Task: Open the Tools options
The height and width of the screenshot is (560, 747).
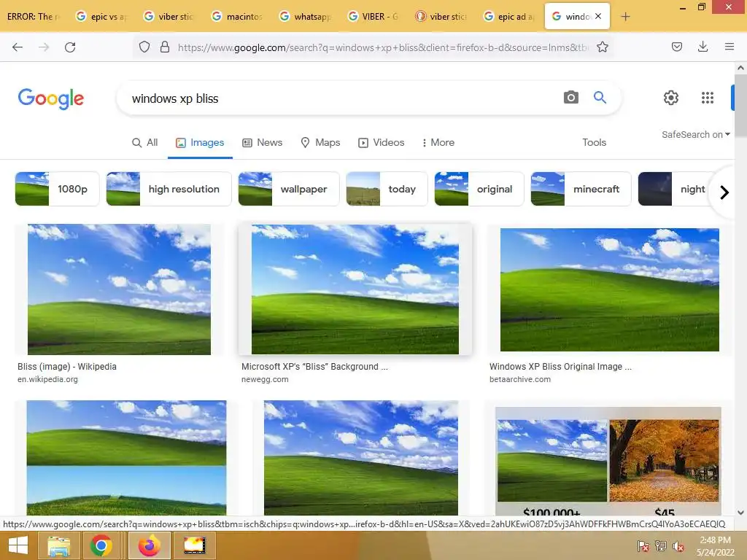Action: click(594, 142)
